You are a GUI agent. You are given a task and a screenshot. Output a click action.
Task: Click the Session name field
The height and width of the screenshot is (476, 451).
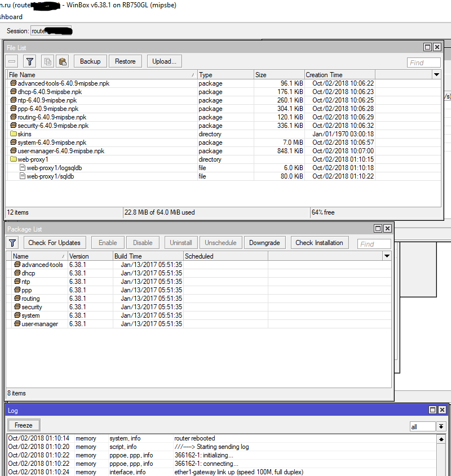click(51, 31)
